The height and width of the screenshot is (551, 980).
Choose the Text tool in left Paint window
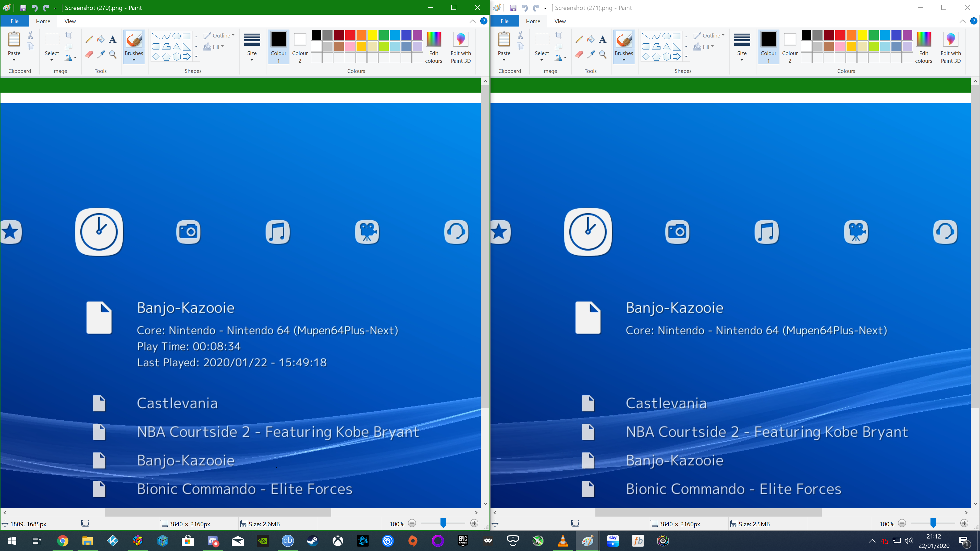point(113,39)
